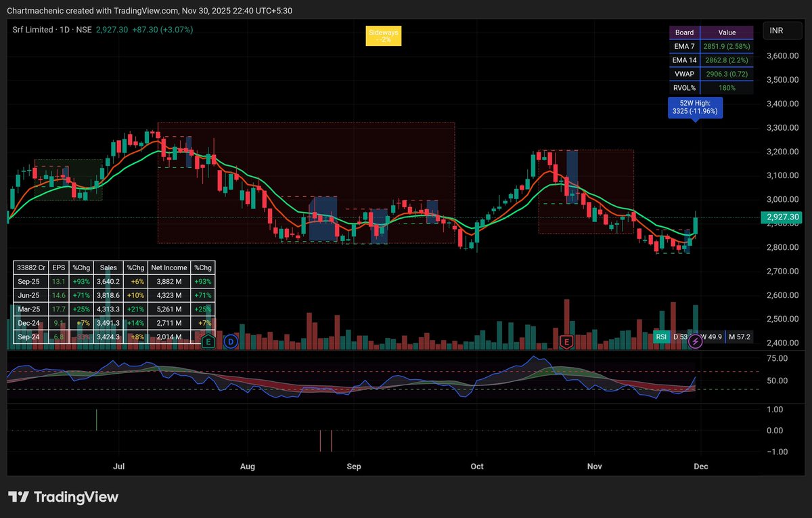This screenshot has height=518, width=812.
Task: Click the Dec label on time axis
Action: pyautogui.click(x=701, y=467)
